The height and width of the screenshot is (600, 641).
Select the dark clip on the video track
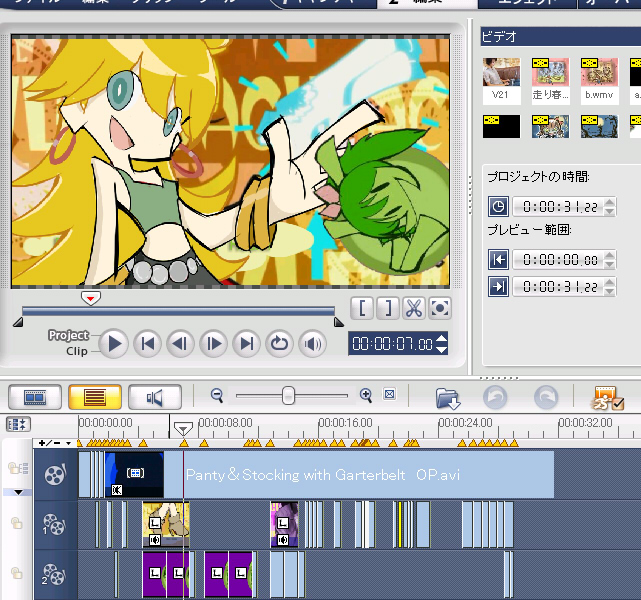(x=134, y=475)
